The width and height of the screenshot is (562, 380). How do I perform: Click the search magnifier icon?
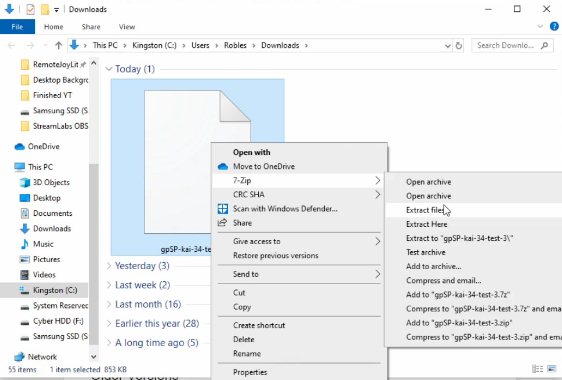544,46
